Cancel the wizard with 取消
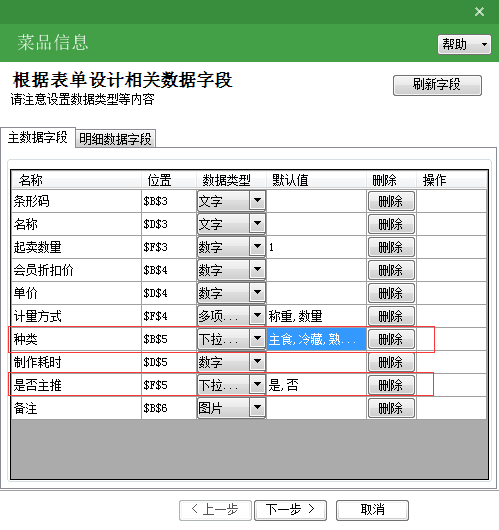The image size is (499, 530). [373, 510]
